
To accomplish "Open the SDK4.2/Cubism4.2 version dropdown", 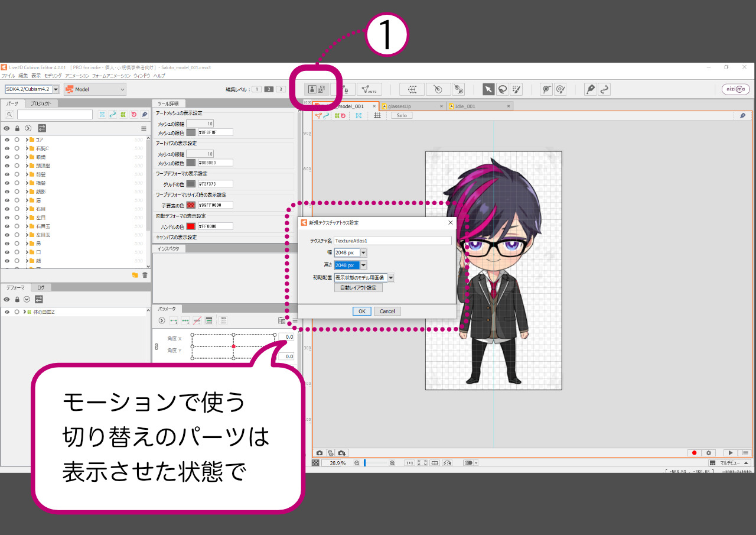I will coord(32,89).
